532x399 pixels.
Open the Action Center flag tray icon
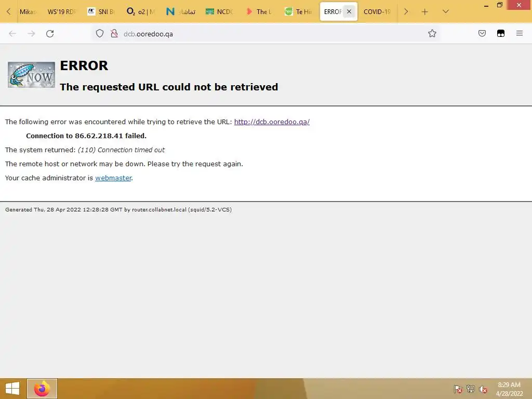tap(458, 389)
